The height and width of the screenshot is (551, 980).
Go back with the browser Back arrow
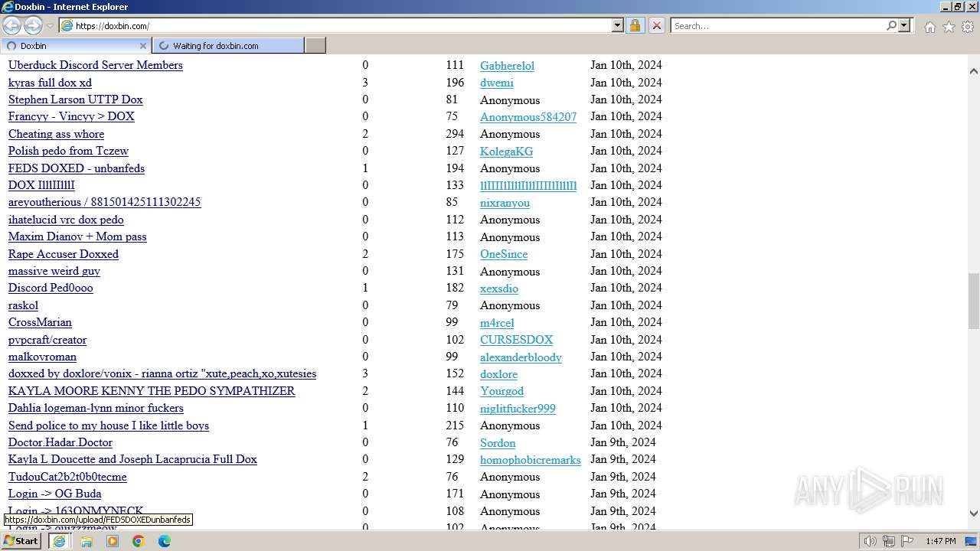pos(12,25)
